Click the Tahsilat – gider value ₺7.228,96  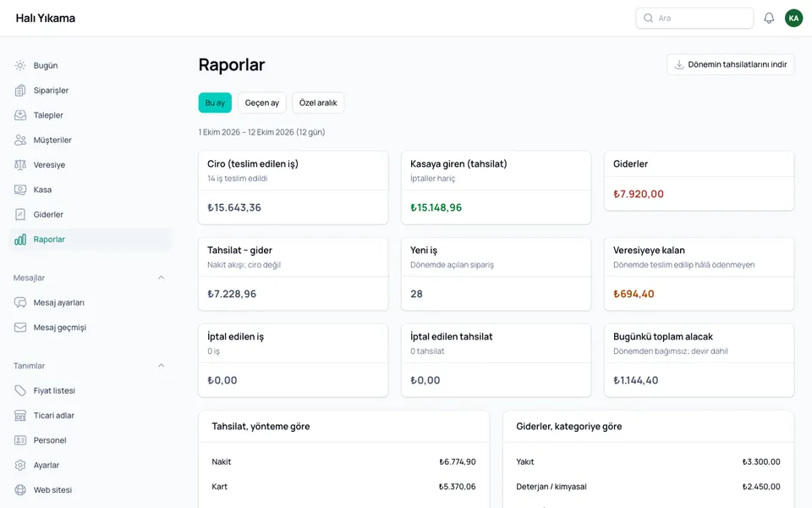[232, 294]
